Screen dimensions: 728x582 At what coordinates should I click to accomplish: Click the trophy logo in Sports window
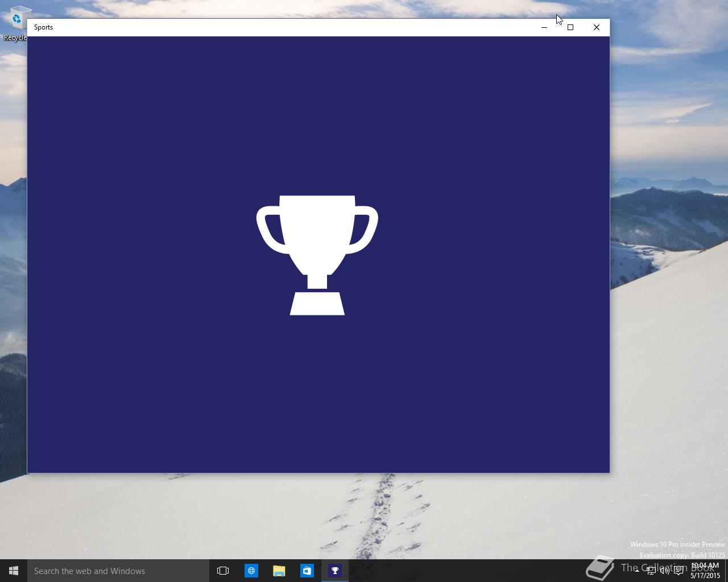click(x=317, y=255)
